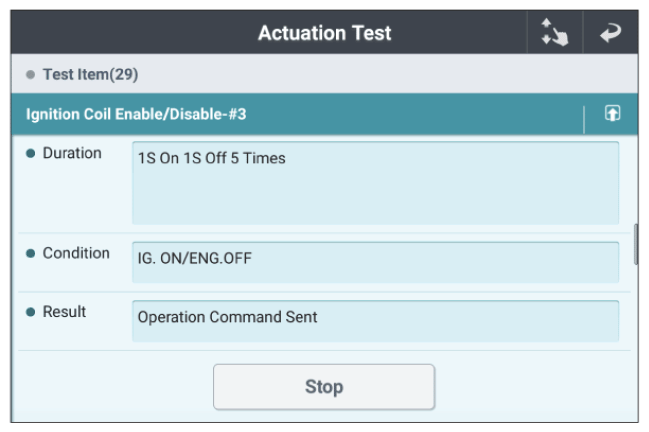Click the Result field Operation Command Sent
This screenshot has height=432, width=649.
pyautogui.click(x=375, y=321)
